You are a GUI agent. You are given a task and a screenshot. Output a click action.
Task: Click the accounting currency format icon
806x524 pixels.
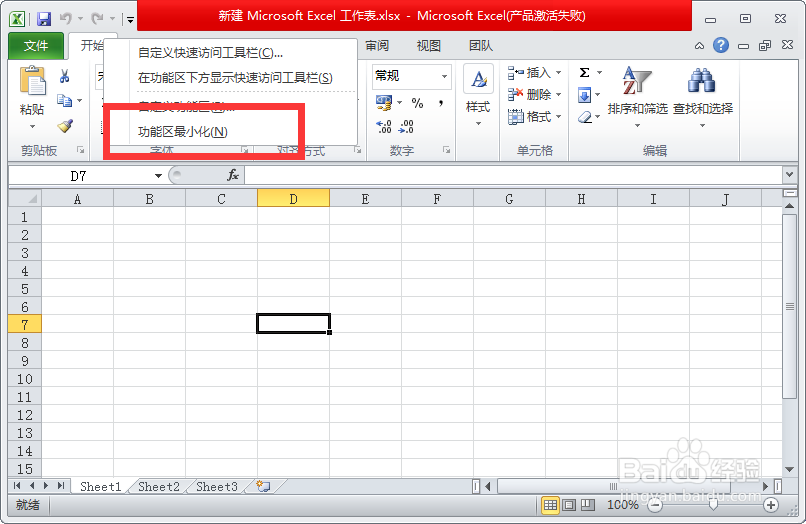[x=383, y=102]
